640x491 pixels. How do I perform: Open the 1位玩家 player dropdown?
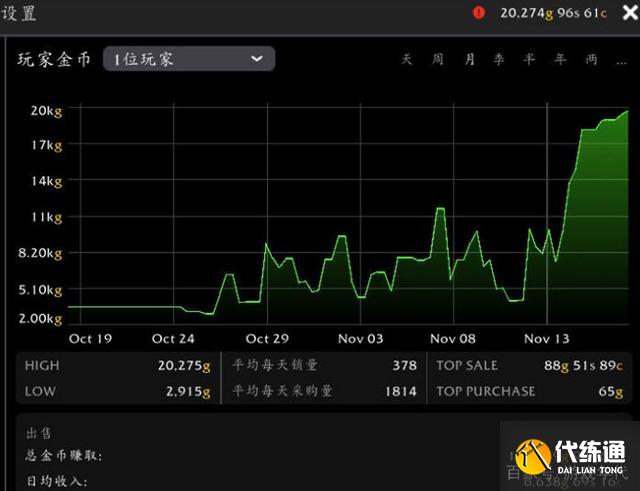click(x=188, y=59)
